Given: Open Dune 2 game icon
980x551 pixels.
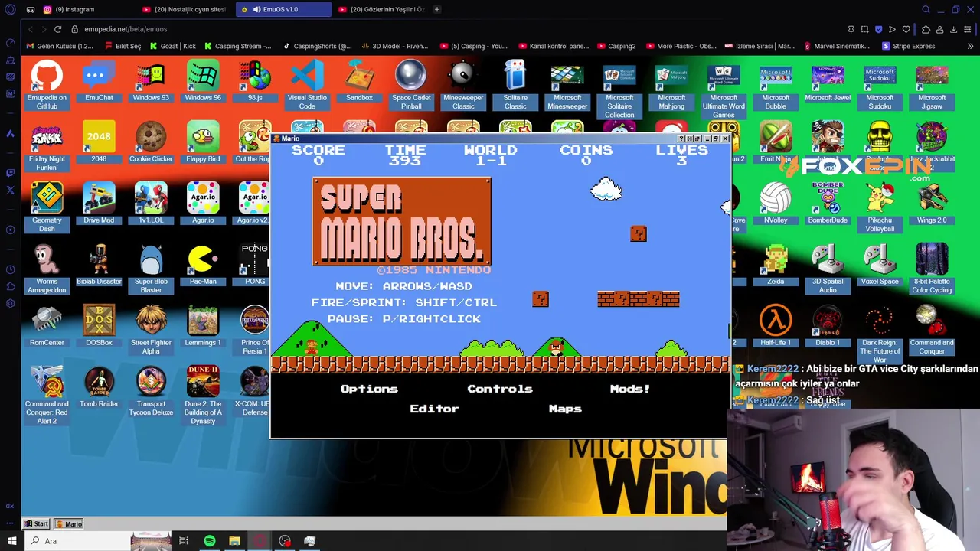Looking at the screenshot, I should click(203, 396).
